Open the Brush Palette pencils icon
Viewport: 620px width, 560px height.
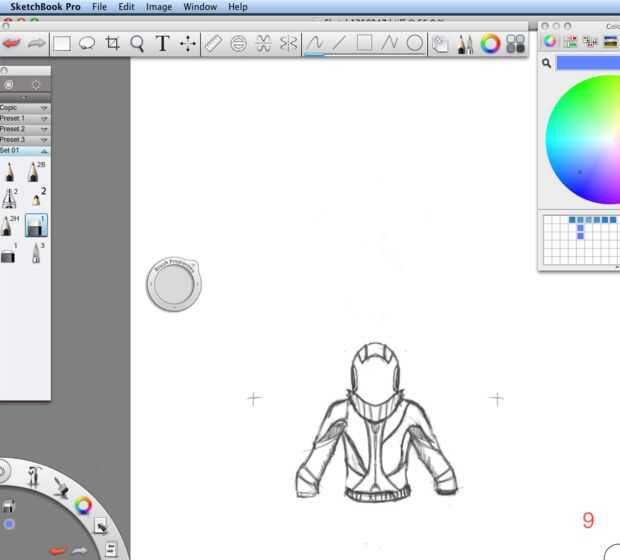[465, 44]
